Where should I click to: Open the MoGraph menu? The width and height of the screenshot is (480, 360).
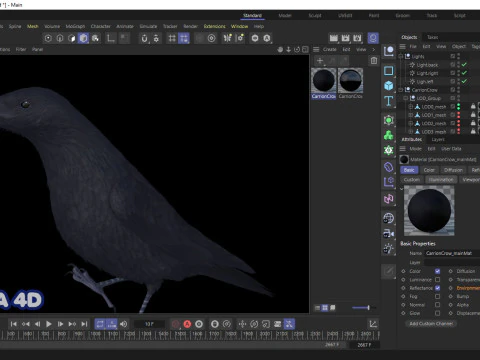pyautogui.click(x=75, y=26)
